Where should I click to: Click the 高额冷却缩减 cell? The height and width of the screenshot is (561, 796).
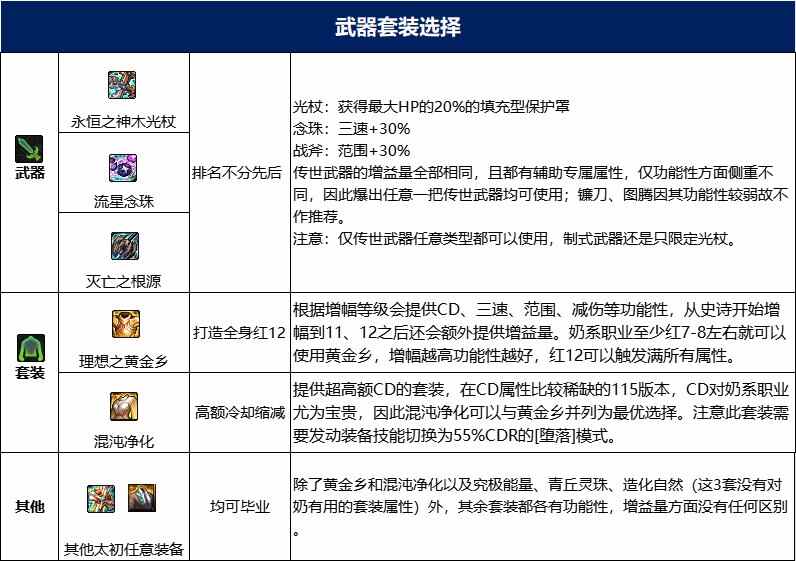(x=239, y=411)
